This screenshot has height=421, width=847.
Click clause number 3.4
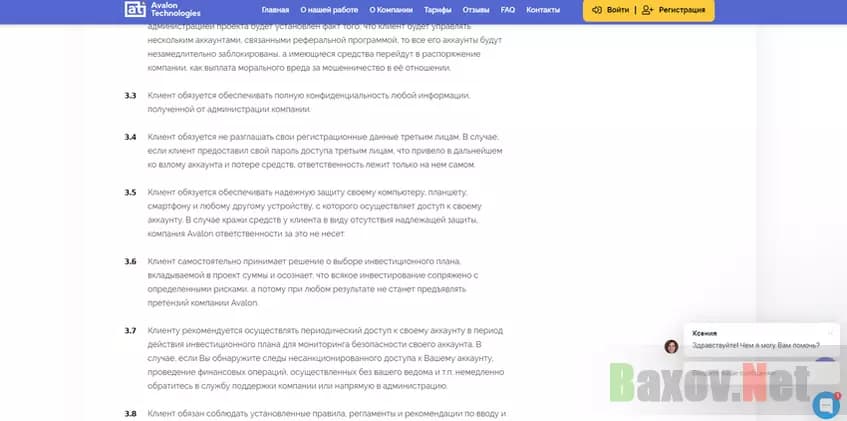130,137
